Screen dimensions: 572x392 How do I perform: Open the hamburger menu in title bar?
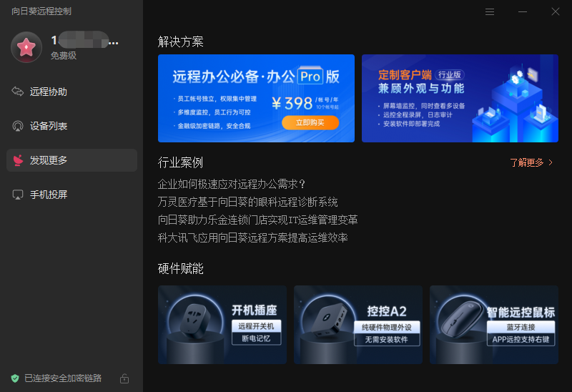tap(490, 11)
